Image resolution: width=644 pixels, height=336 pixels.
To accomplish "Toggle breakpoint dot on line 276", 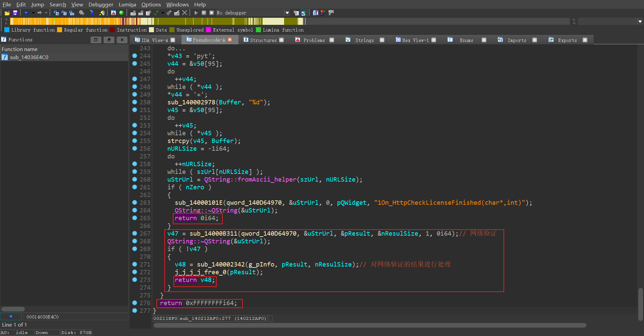I will pyautogui.click(x=135, y=303).
